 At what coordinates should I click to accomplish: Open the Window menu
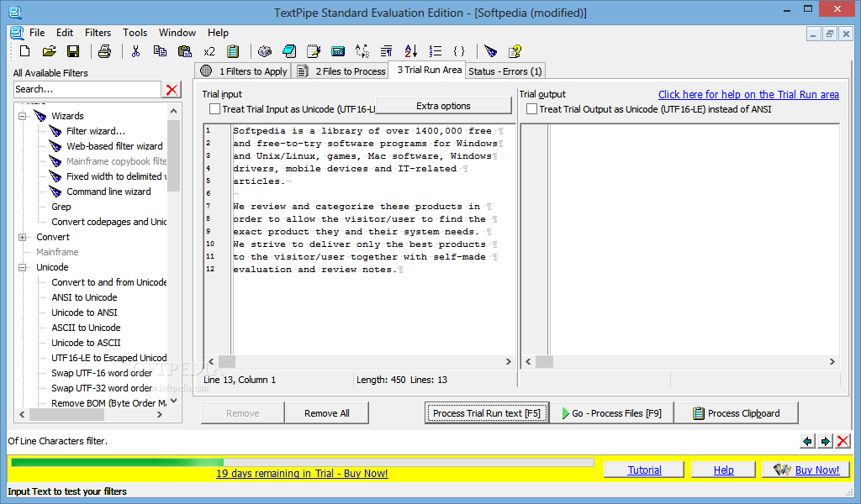coord(177,33)
